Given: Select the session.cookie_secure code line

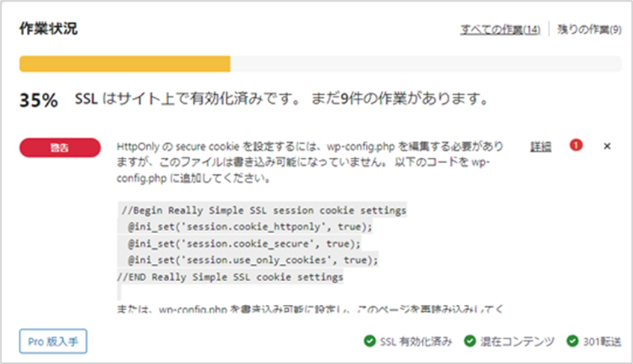Looking at the screenshot, I should click(x=244, y=244).
